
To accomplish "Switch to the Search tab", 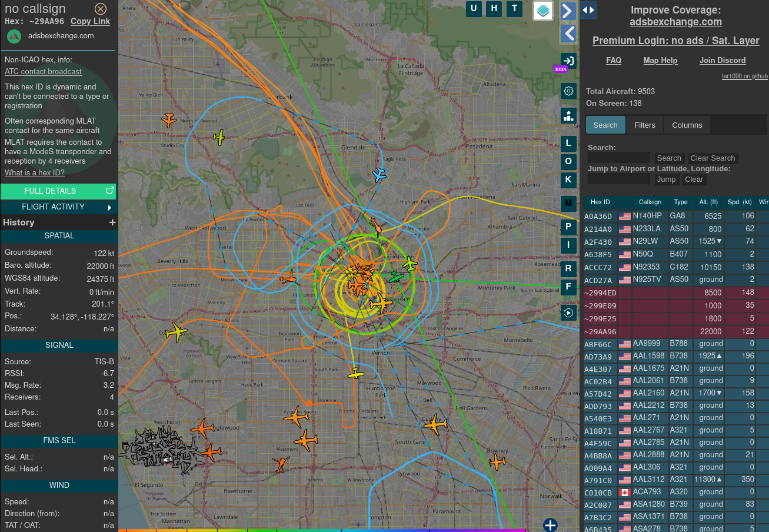I will point(605,125).
